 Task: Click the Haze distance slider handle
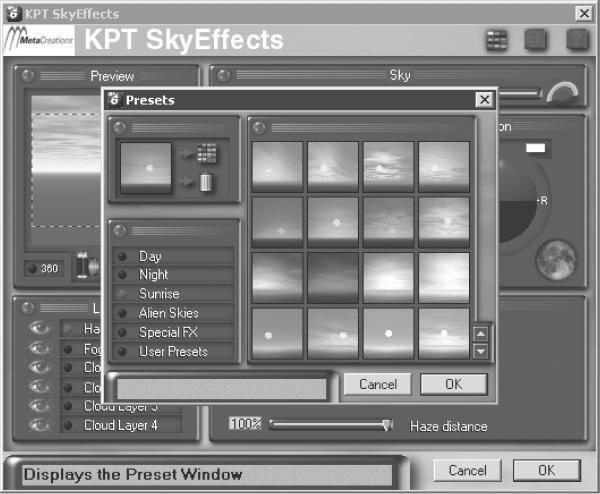click(388, 425)
